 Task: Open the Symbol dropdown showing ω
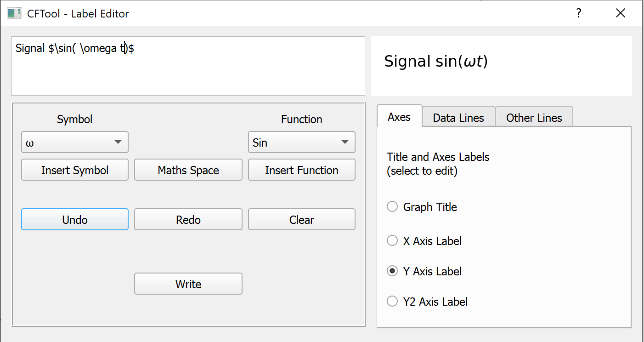pyautogui.click(x=74, y=142)
